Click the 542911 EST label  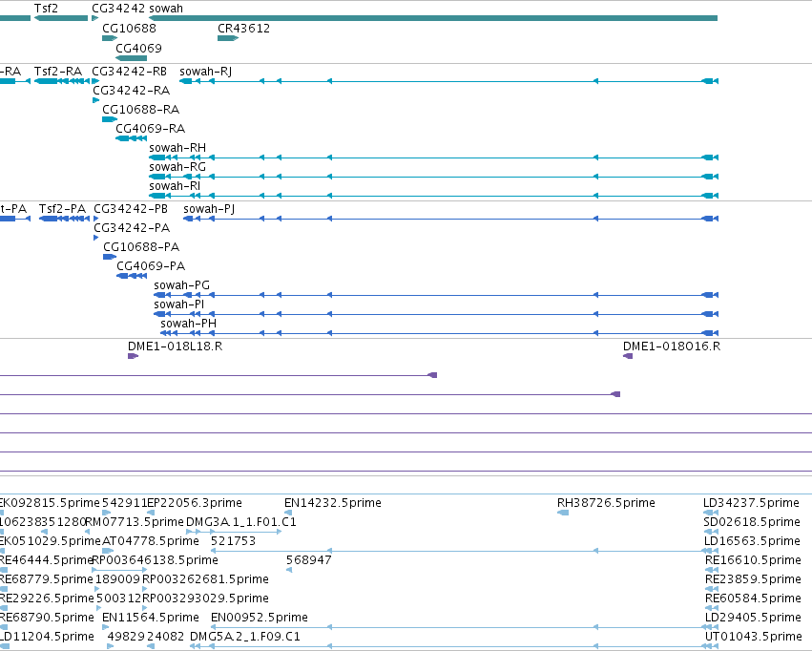[124, 503]
